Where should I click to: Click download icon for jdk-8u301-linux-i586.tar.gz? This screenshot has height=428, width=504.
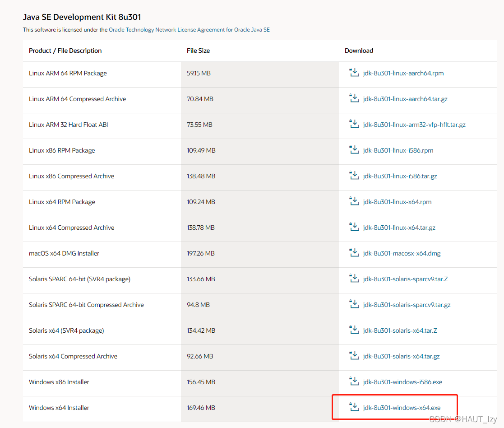click(354, 175)
